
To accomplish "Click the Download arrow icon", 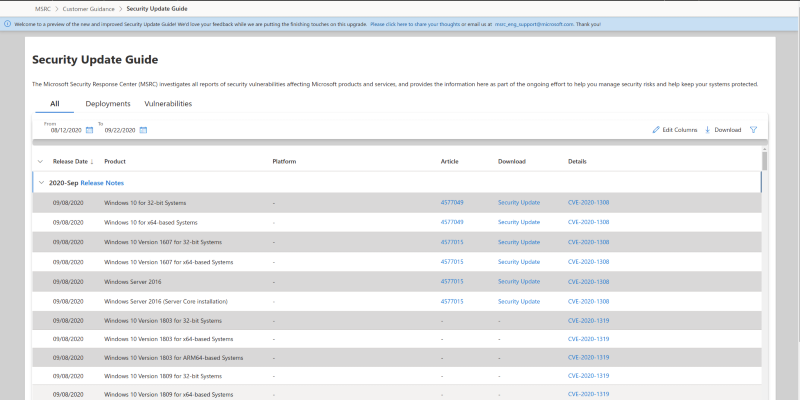I will click(x=708, y=130).
